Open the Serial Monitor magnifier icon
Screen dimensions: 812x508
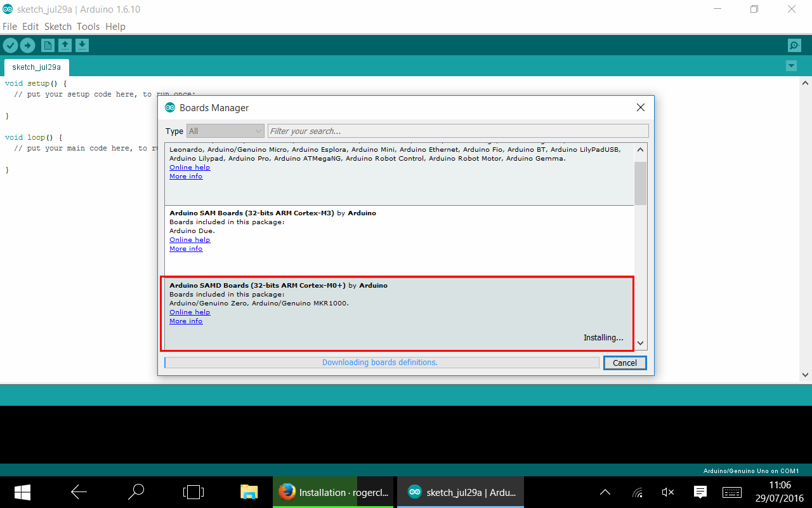[x=794, y=45]
